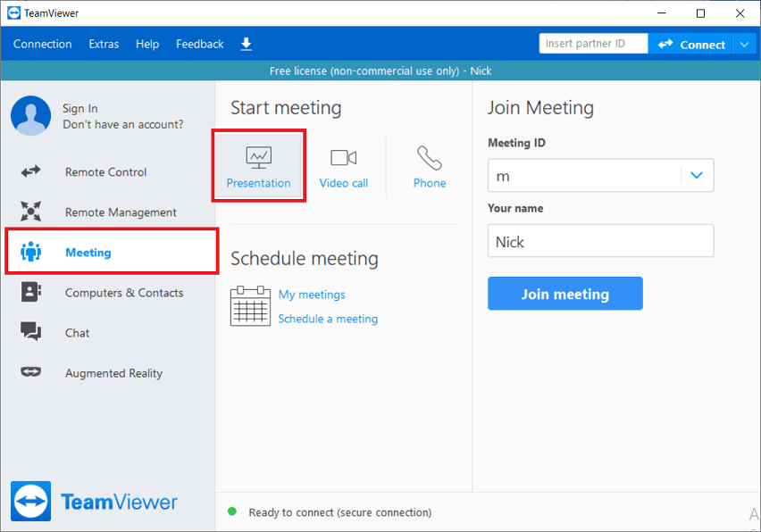Click the Remote Management icon

click(x=30, y=212)
